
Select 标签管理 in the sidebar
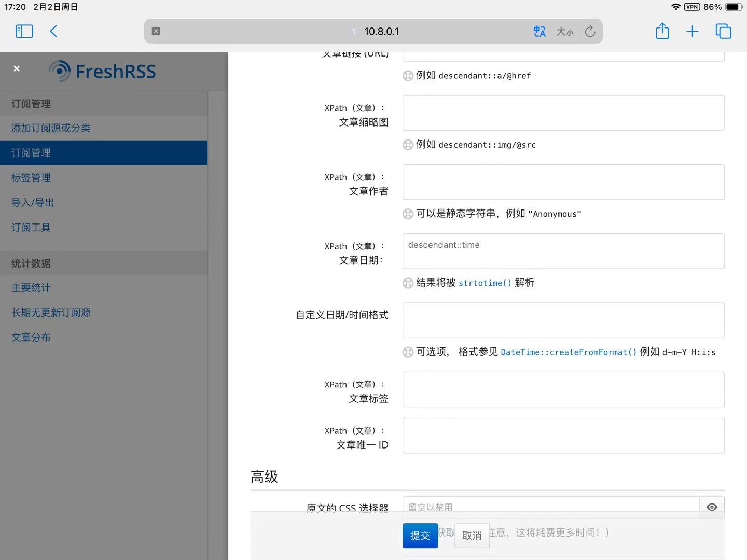point(31,177)
